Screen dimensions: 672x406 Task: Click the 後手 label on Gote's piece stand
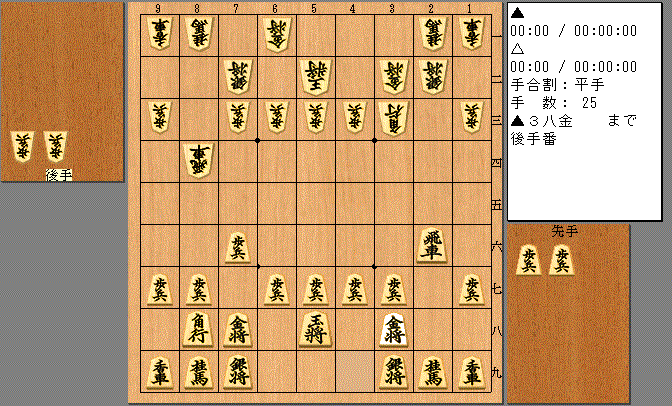59,175
